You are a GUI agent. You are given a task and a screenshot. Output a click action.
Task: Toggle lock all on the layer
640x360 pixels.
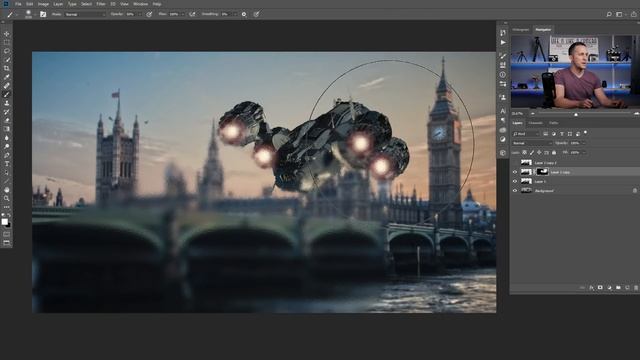(554, 152)
